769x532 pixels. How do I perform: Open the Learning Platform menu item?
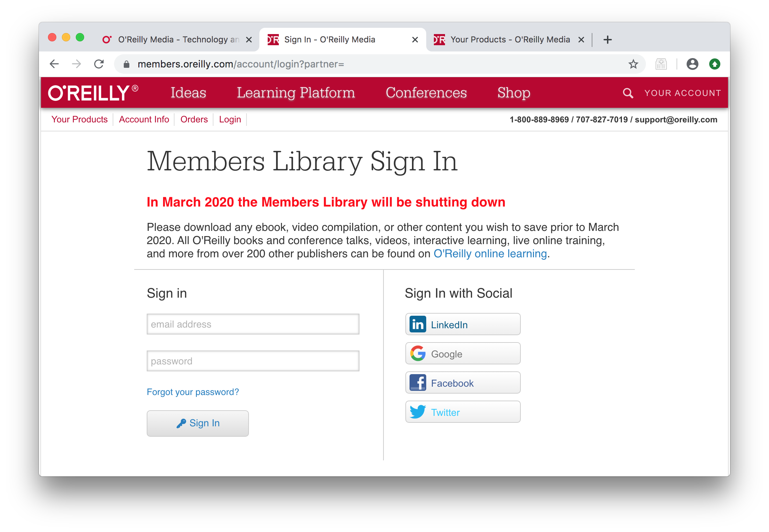coord(296,93)
